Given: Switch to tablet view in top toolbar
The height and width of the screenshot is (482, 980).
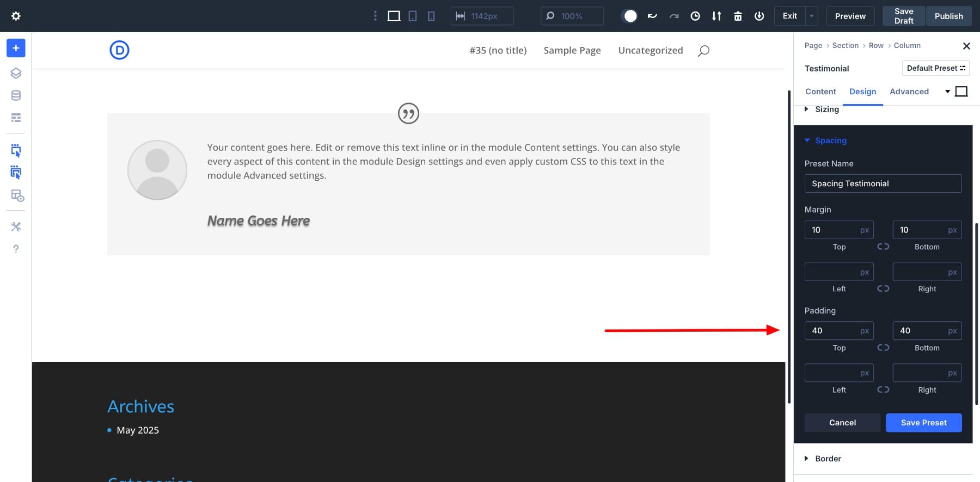Looking at the screenshot, I should (x=413, y=16).
